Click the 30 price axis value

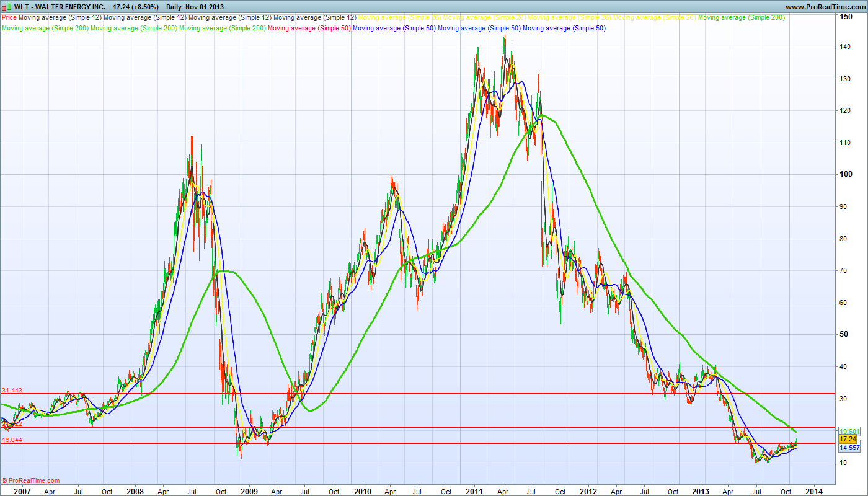pyautogui.click(x=844, y=399)
